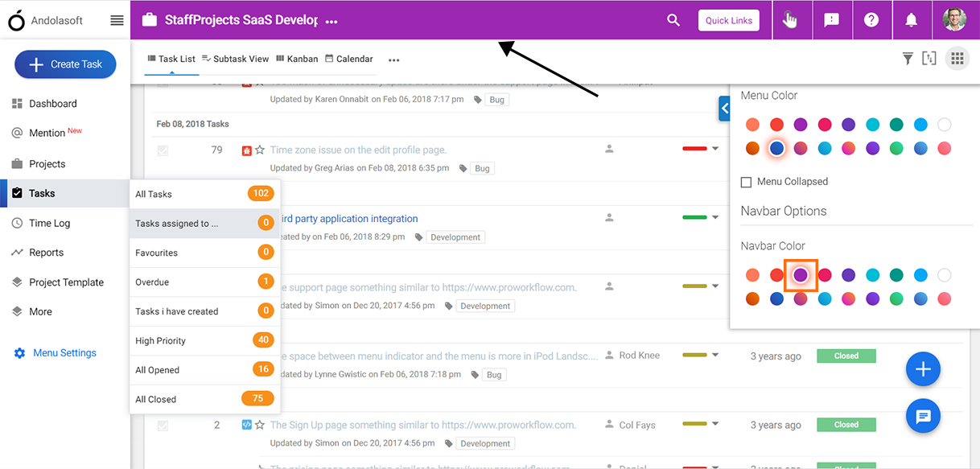Select All Closed in the Tasks submenu
This screenshot has width=980, height=469.
204,399
